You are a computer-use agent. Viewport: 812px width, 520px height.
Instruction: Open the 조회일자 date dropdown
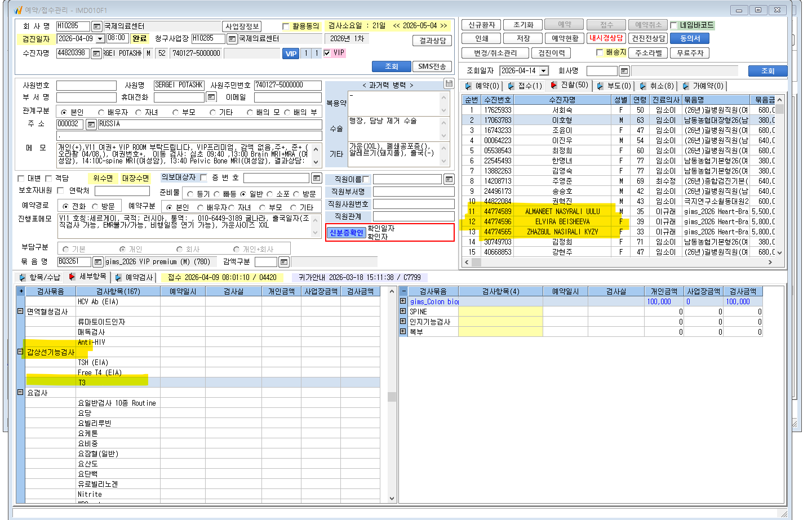544,71
